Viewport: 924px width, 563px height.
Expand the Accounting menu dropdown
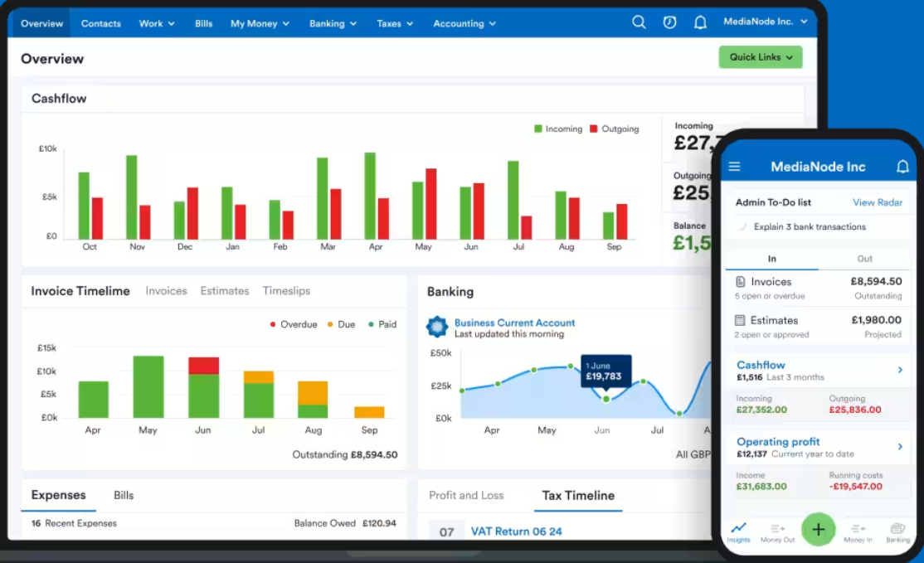coord(464,23)
